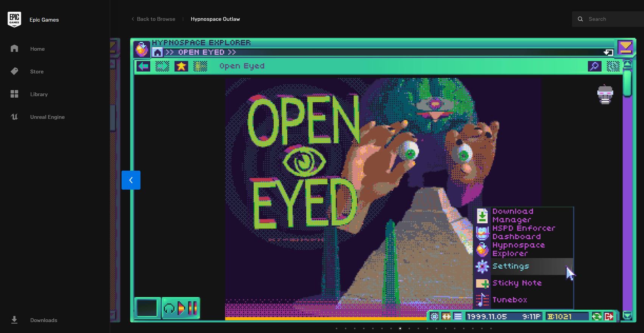The image size is (644, 333).
Task: Bookmark page with the star icon
Action: tap(181, 67)
